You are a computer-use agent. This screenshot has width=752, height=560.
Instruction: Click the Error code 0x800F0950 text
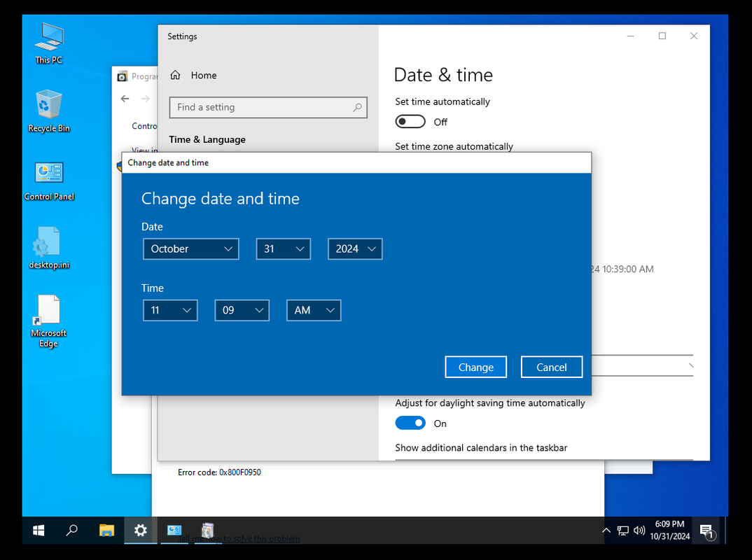[x=219, y=472]
